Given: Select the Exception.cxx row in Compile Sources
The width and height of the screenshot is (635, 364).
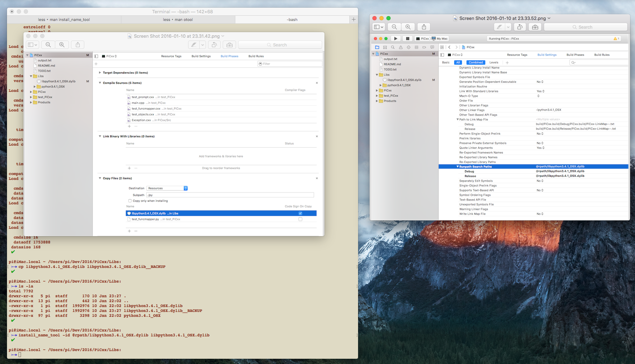Looking at the screenshot, I should 221,120.
